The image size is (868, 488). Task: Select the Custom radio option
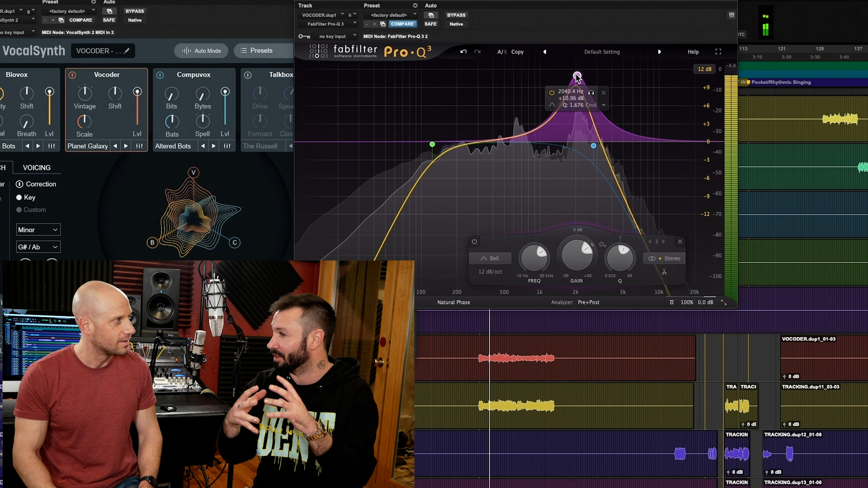[19, 210]
